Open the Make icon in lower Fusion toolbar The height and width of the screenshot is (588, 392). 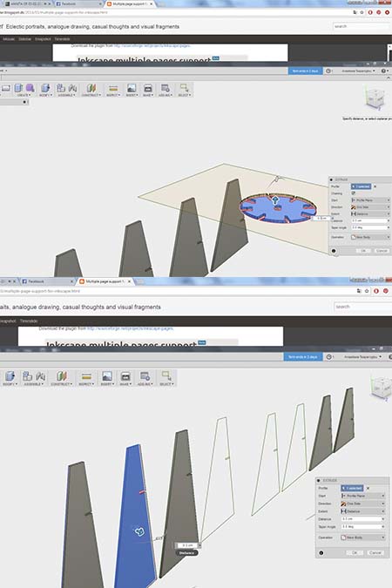click(x=125, y=376)
